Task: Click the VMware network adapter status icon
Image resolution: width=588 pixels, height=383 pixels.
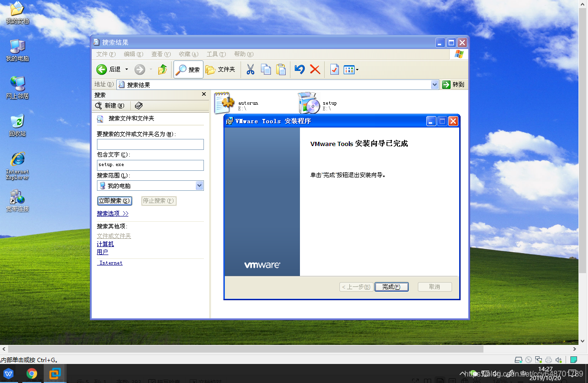Action: [x=539, y=360]
